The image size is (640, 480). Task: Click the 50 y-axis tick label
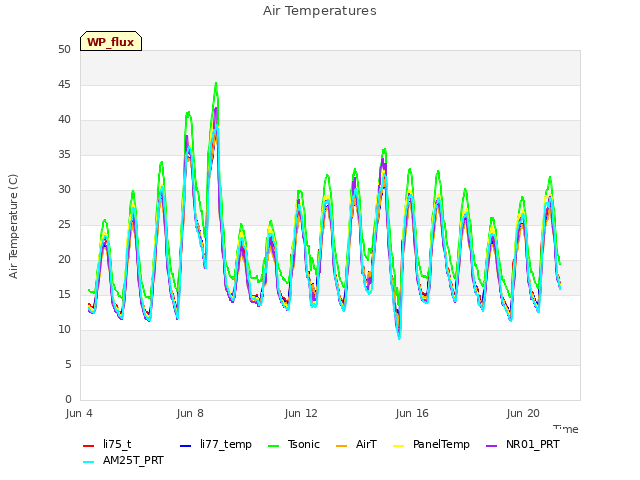pyautogui.click(x=64, y=50)
